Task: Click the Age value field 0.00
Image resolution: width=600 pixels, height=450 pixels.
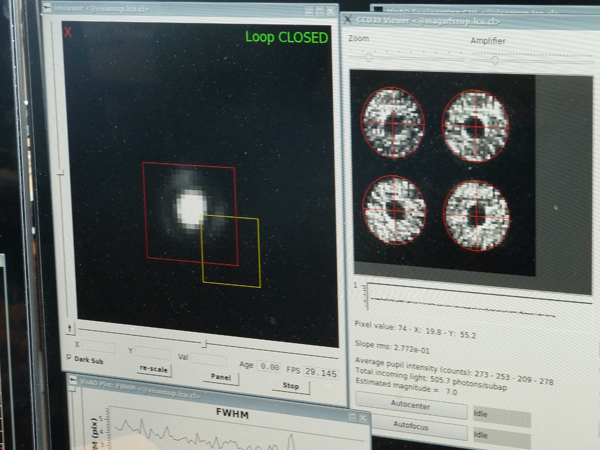Action: (x=269, y=367)
